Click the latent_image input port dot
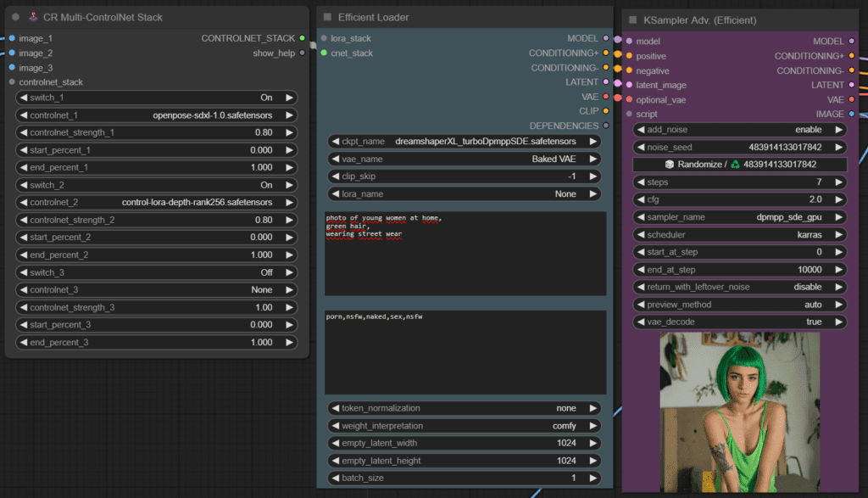Viewport: 868px width, 498px height. (630, 85)
